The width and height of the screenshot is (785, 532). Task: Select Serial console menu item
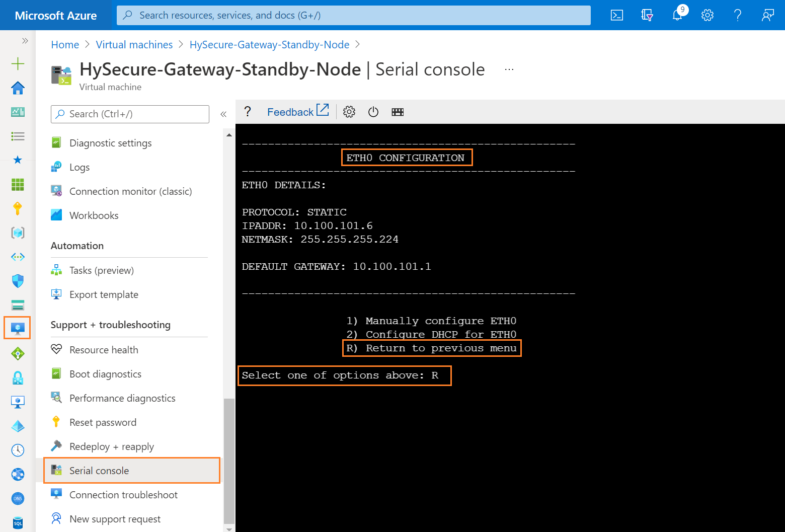pos(132,471)
